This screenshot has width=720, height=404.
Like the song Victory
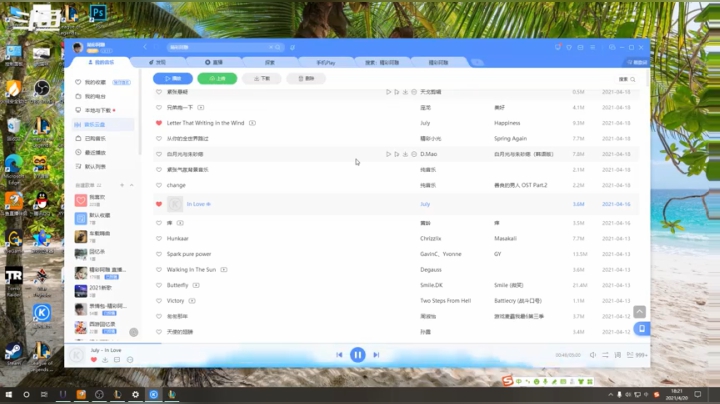tap(159, 301)
